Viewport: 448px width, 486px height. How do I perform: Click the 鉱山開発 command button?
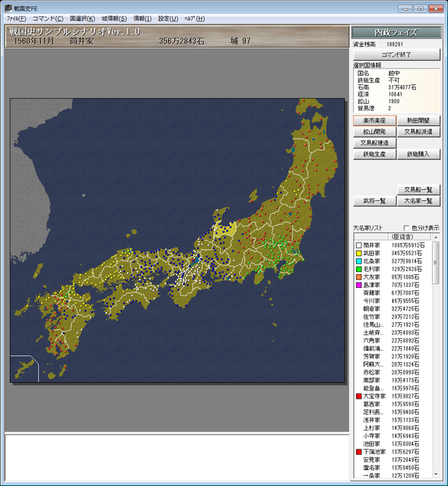click(374, 131)
